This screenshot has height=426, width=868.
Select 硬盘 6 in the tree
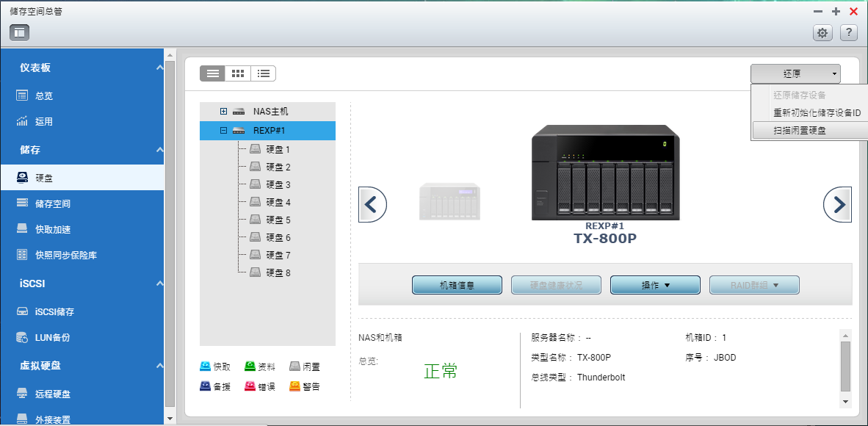[x=278, y=238]
